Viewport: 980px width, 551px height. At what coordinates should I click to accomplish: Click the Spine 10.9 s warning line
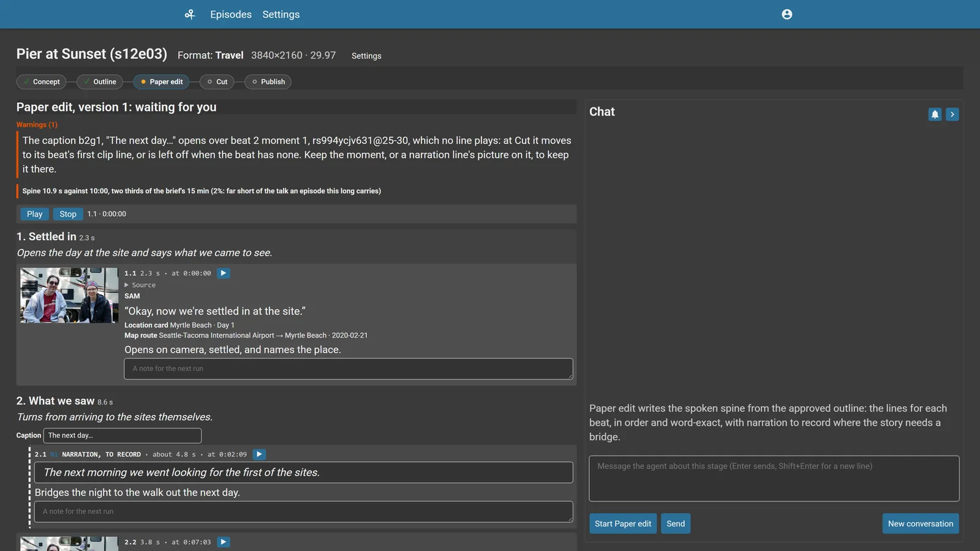pos(202,191)
